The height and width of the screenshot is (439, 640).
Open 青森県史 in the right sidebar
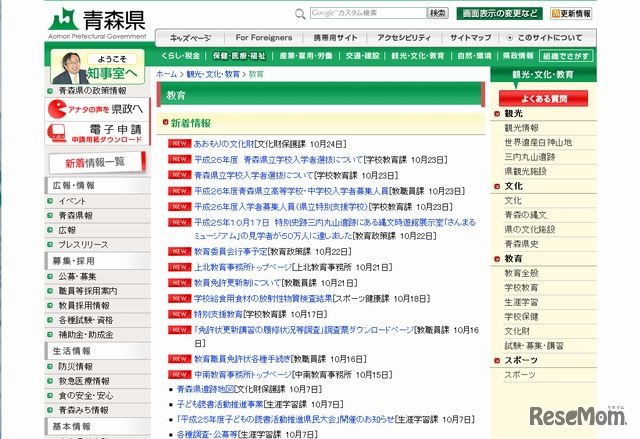[521, 244]
